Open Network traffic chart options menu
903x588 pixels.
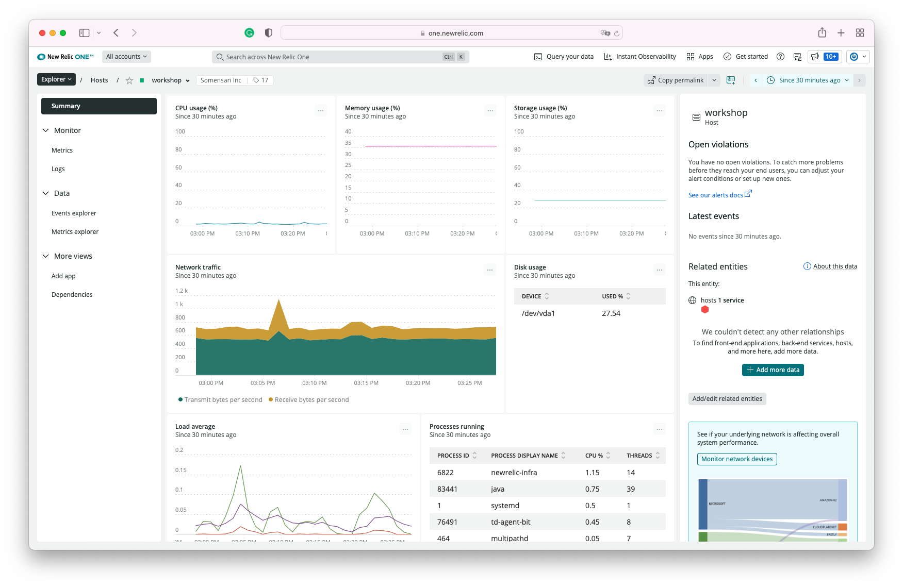pyautogui.click(x=490, y=270)
